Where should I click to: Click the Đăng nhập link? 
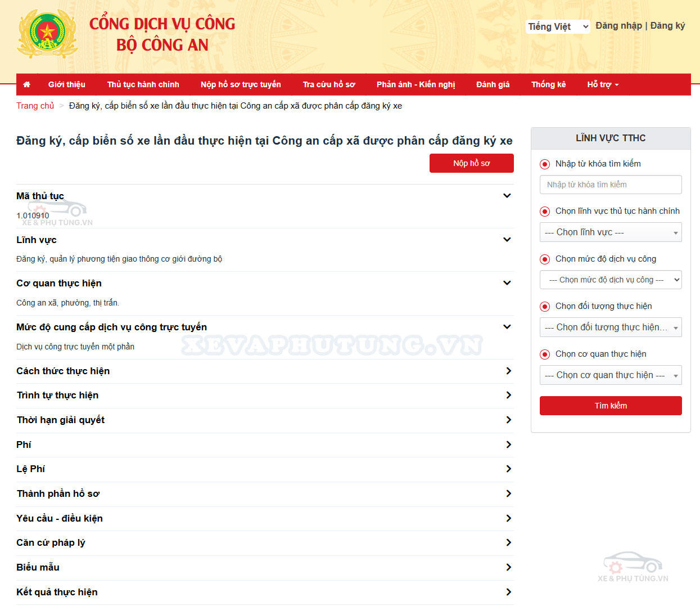pyautogui.click(x=618, y=26)
